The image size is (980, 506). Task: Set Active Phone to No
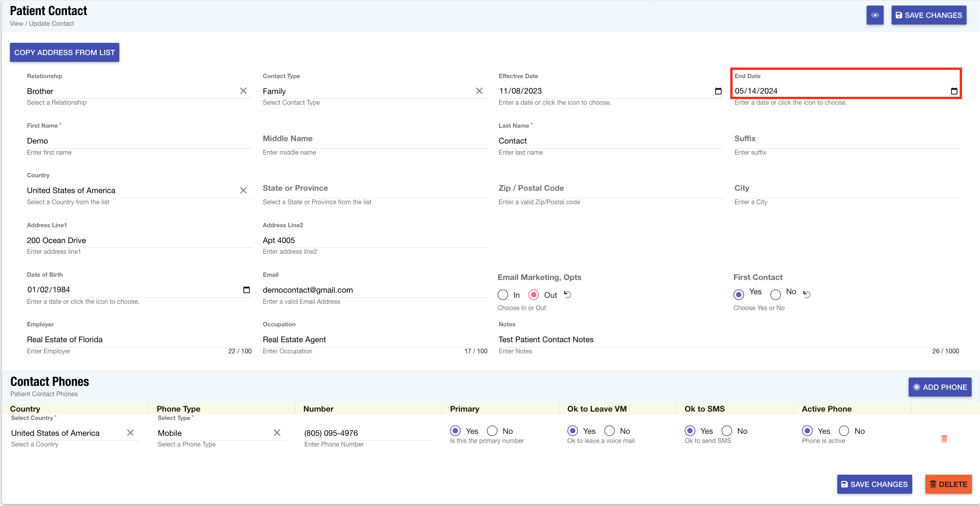(x=844, y=431)
